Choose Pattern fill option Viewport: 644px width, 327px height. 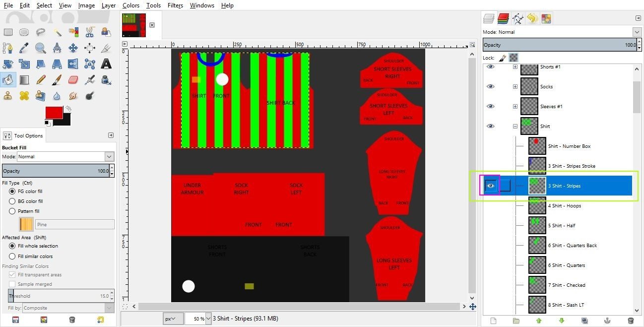tap(12, 211)
